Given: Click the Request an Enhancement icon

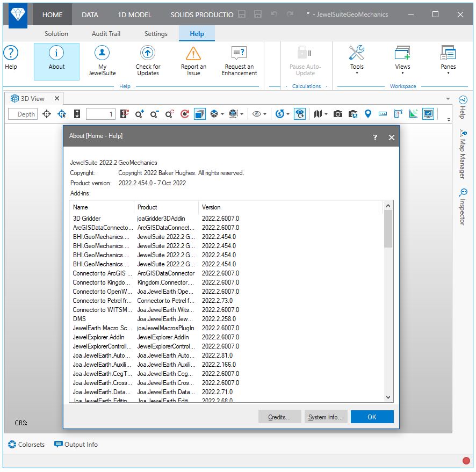Looking at the screenshot, I should (239, 54).
